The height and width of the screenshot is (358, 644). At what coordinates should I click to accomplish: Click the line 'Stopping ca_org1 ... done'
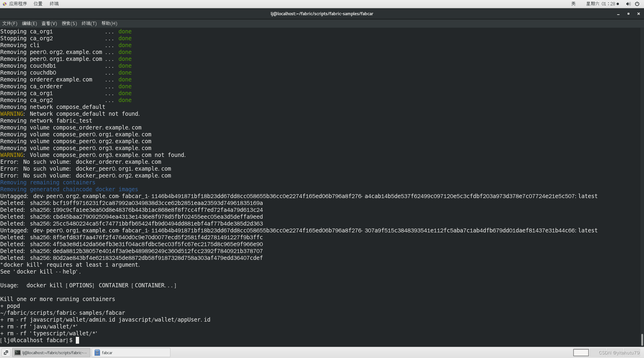pos(66,31)
